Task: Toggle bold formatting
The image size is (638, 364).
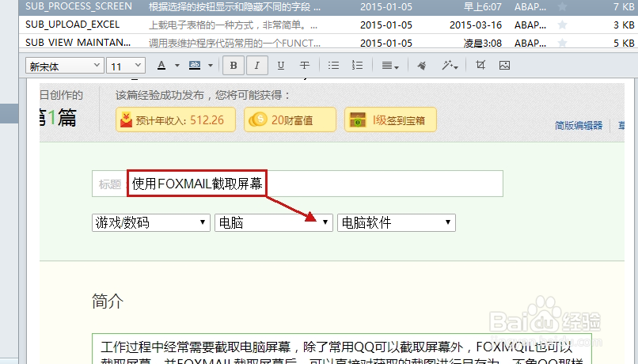Action: click(234, 66)
